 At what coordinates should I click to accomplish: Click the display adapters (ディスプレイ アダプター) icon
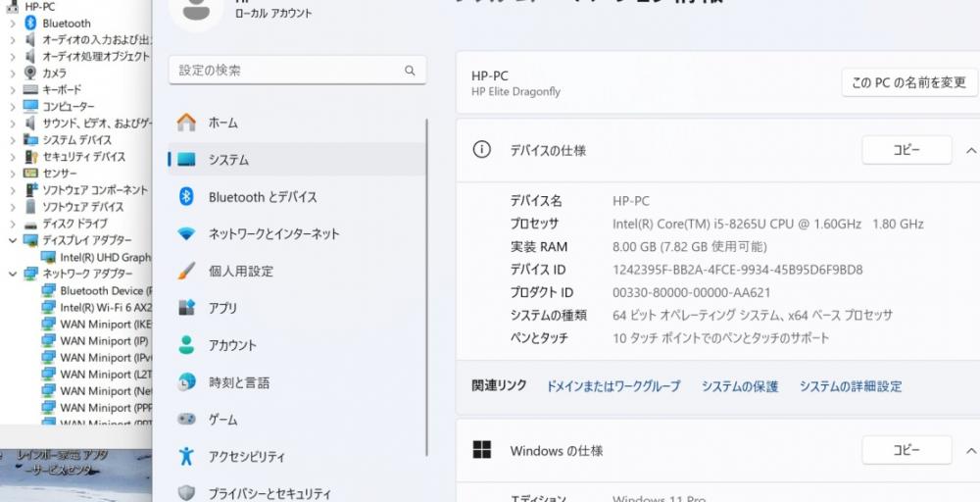30,240
